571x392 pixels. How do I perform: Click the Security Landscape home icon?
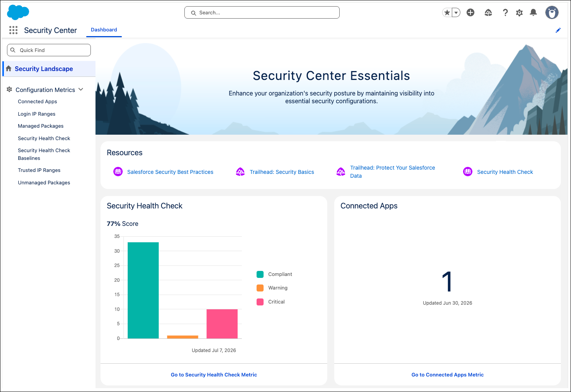tap(9, 68)
